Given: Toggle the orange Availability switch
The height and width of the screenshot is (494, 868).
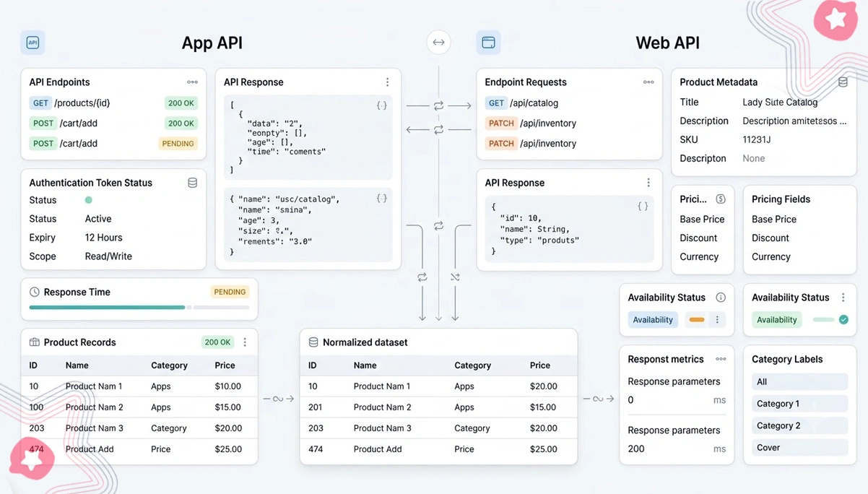Looking at the screenshot, I should [x=697, y=320].
